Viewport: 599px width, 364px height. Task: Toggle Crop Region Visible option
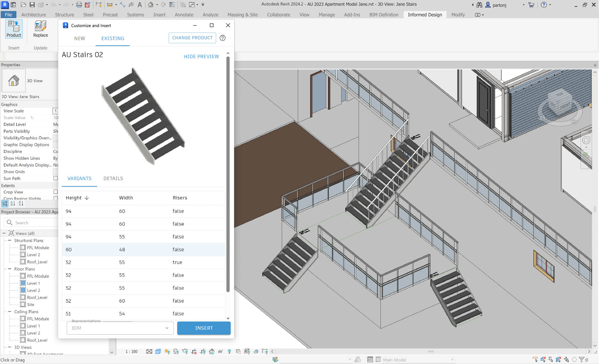pyautogui.click(x=56, y=199)
